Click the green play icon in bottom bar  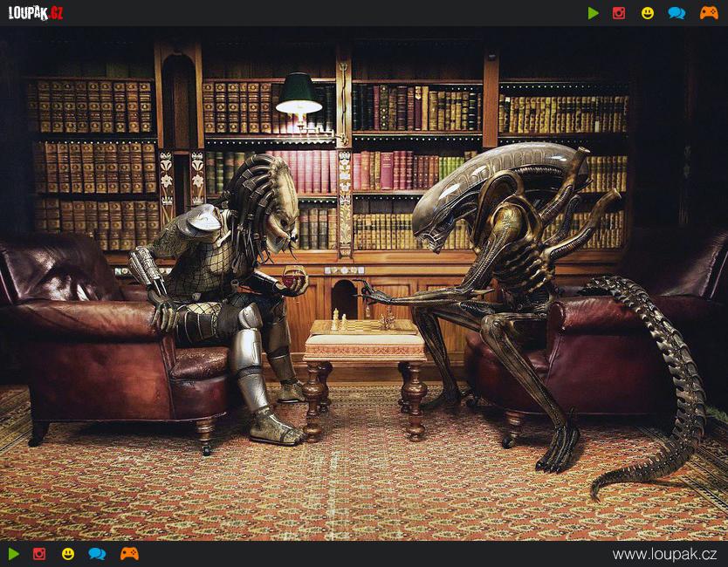[13, 554]
